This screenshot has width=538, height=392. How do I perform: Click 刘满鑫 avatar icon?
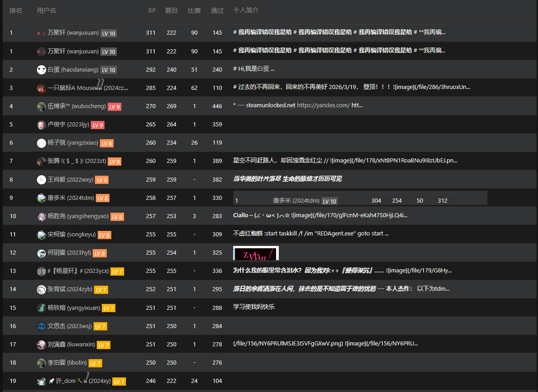click(x=41, y=344)
